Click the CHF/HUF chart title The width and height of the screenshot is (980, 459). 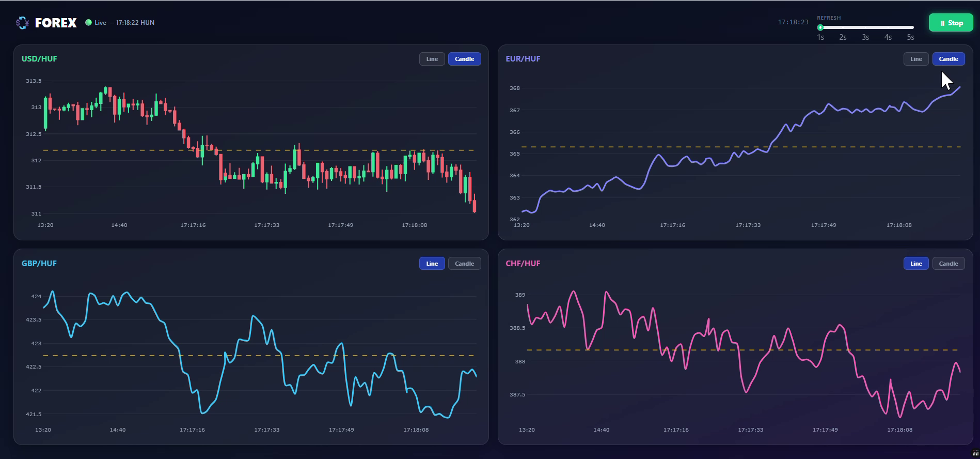(x=523, y=264)
